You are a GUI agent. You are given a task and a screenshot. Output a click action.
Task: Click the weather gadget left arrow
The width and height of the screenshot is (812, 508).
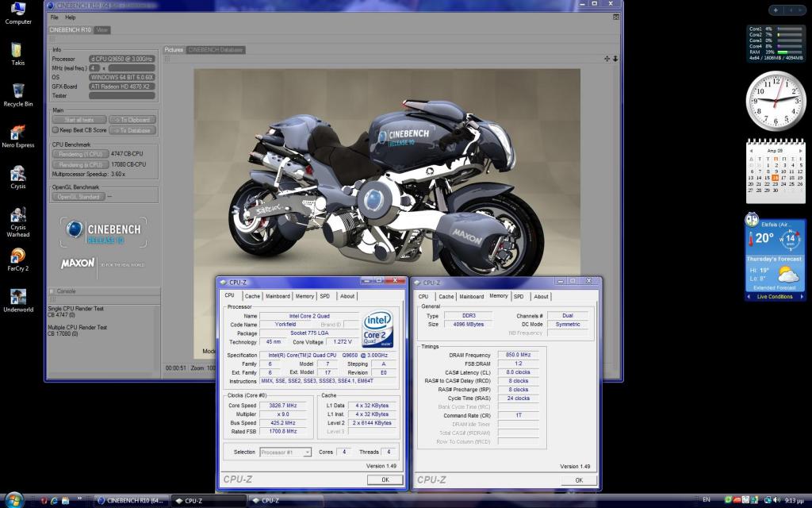749,297
